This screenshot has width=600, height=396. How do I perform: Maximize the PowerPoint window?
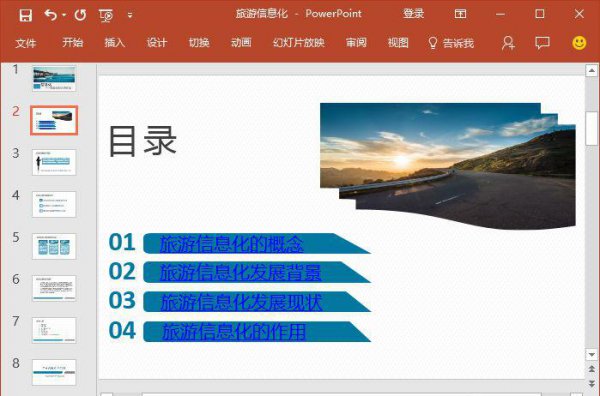coord(540,14)
